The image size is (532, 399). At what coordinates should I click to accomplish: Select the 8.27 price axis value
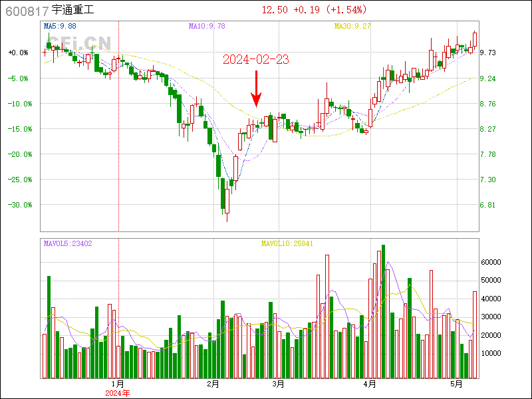point(487,129)
